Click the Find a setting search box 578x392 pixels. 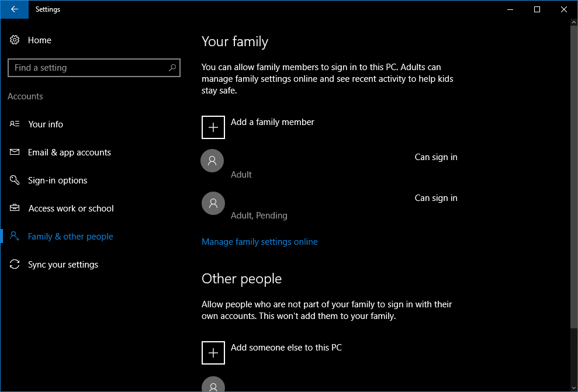pyautogui.click(x=88, y=68)
